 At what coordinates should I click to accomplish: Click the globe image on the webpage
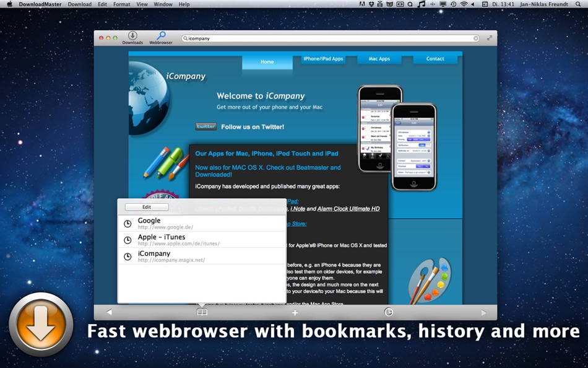149,98
